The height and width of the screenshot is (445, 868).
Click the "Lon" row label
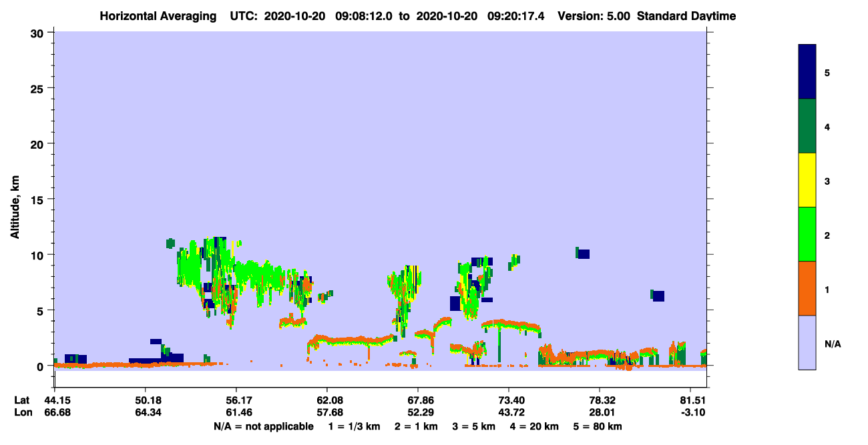coord(23,412)
